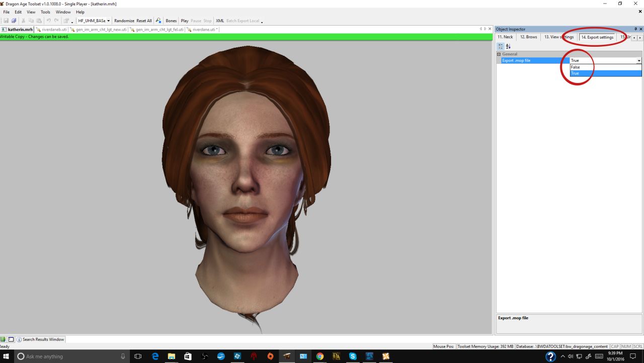The height and width of the screenshot is (363, 644).
Task: Click the Export .mop file dropdown arrow
Action: click(x=639, y=60)
